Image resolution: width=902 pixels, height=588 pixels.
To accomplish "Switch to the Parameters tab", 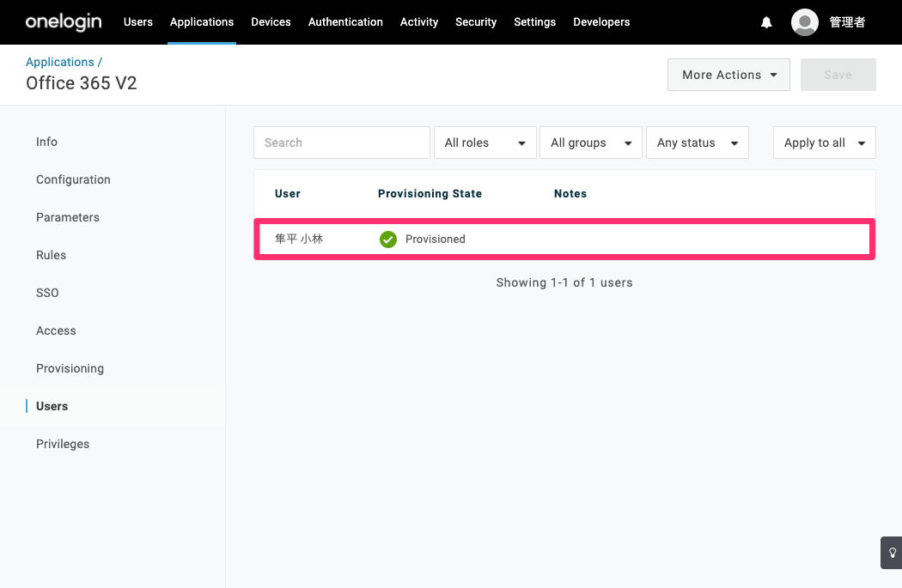I will [68, 217].
